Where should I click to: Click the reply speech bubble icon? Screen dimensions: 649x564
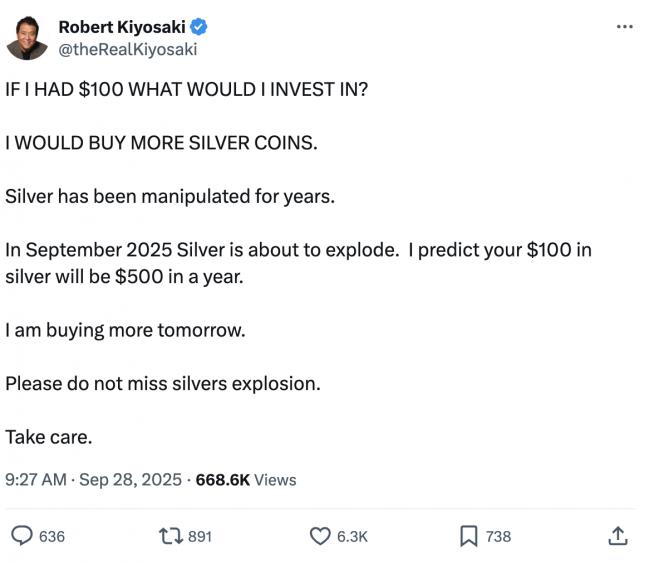21,536
